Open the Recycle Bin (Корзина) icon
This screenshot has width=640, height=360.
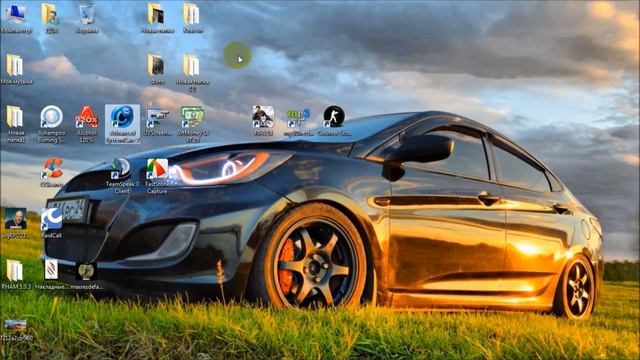(87, 18)
